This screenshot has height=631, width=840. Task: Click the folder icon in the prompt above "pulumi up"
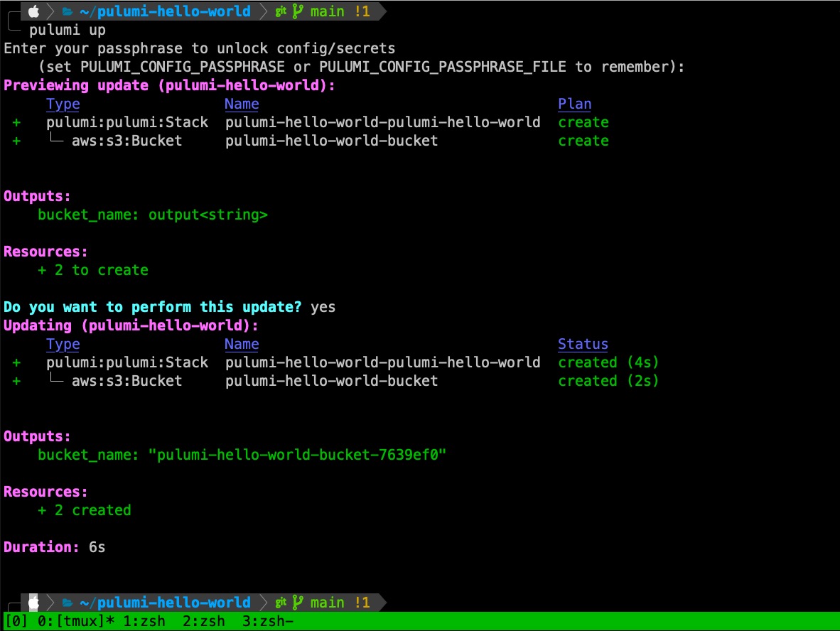tap(68, 11)
